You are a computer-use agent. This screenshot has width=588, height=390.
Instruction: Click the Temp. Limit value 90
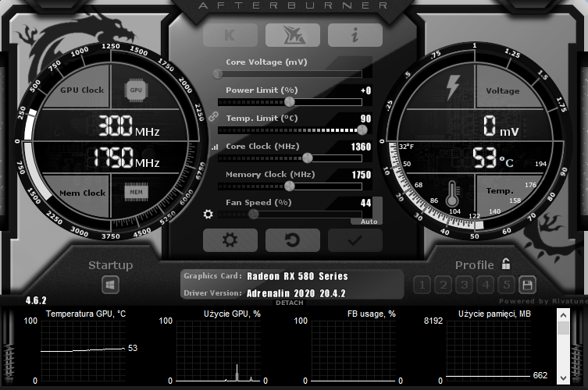click(x=365, y=119)
